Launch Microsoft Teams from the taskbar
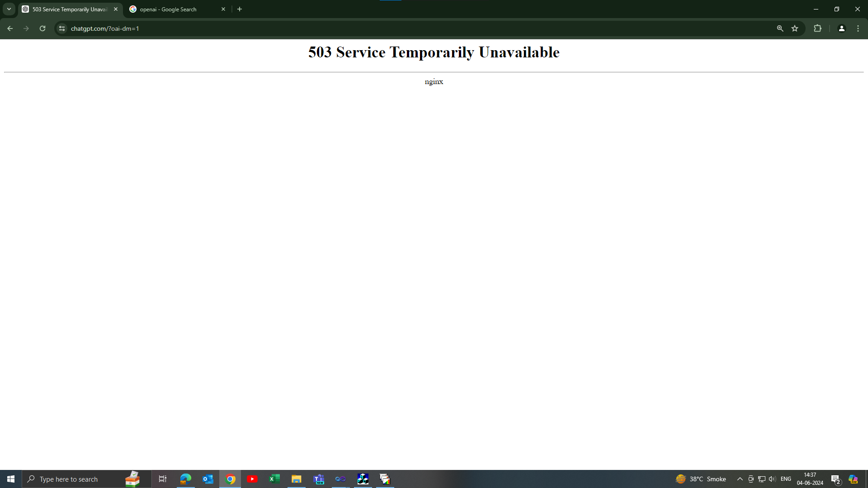The width and height of the screenshot is (868, 488). click(x=319, y=479)
